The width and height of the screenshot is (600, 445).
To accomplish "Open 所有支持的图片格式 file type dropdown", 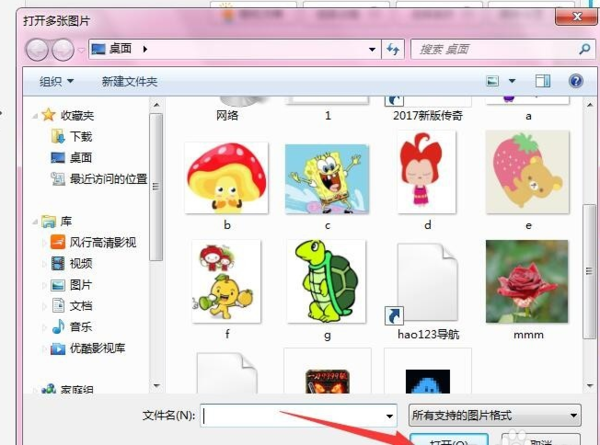I will coord(495,416).
